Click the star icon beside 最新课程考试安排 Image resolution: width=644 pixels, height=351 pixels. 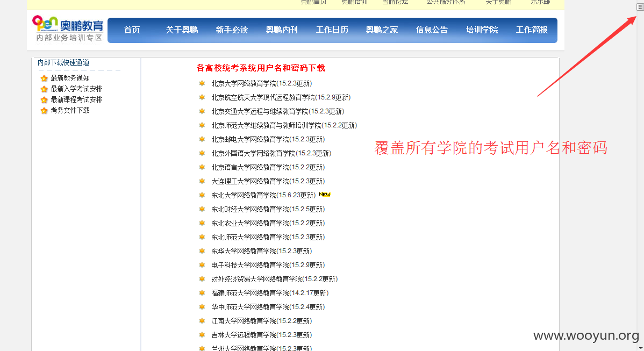coord(44,99)
